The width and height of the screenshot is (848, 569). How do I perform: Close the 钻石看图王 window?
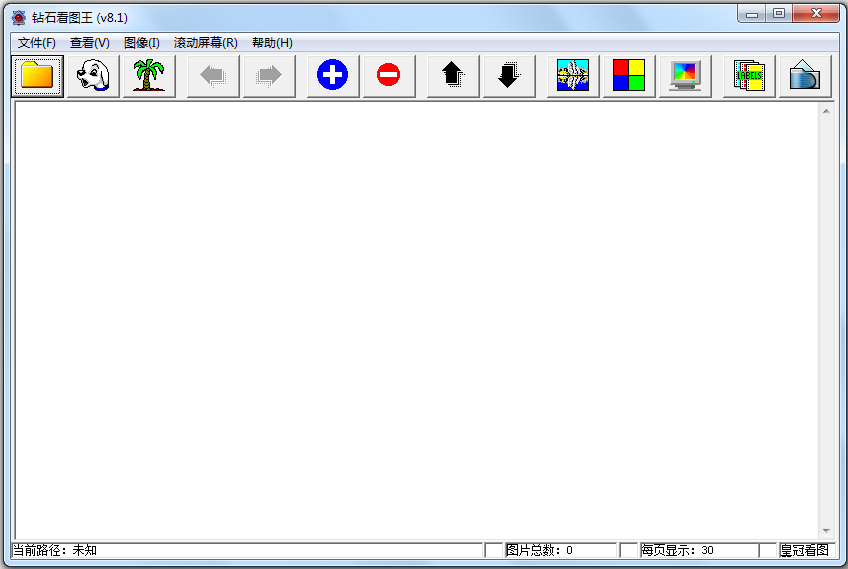[x=816, y=14]
